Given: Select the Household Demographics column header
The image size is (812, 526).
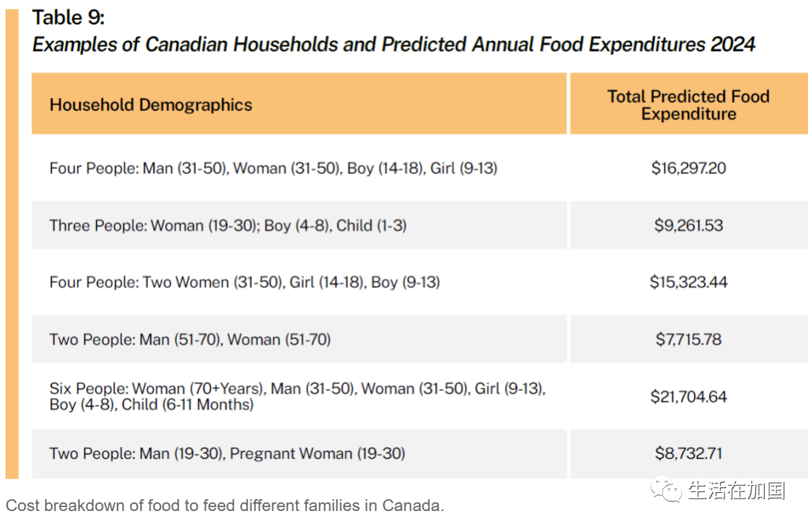Looking at the screenshot, I should click(x=150, y=105).
